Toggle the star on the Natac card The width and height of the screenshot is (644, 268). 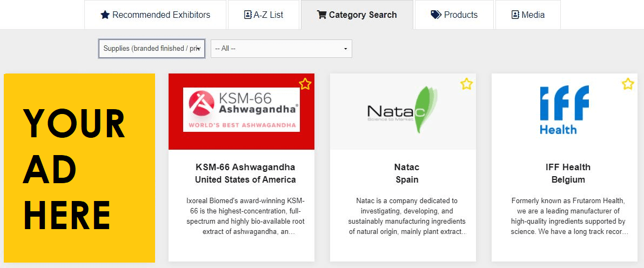[466, 84]
